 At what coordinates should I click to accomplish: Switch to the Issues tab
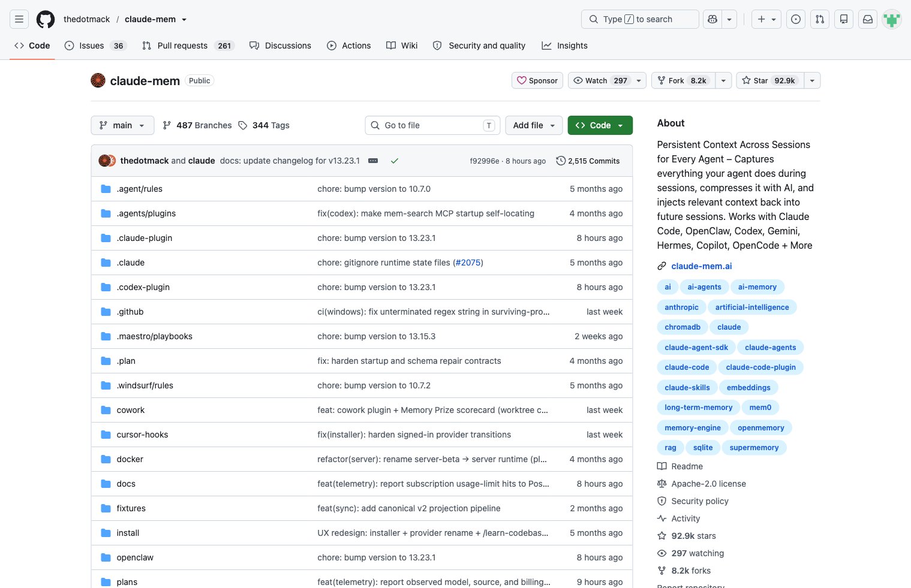tap(95, 46)
